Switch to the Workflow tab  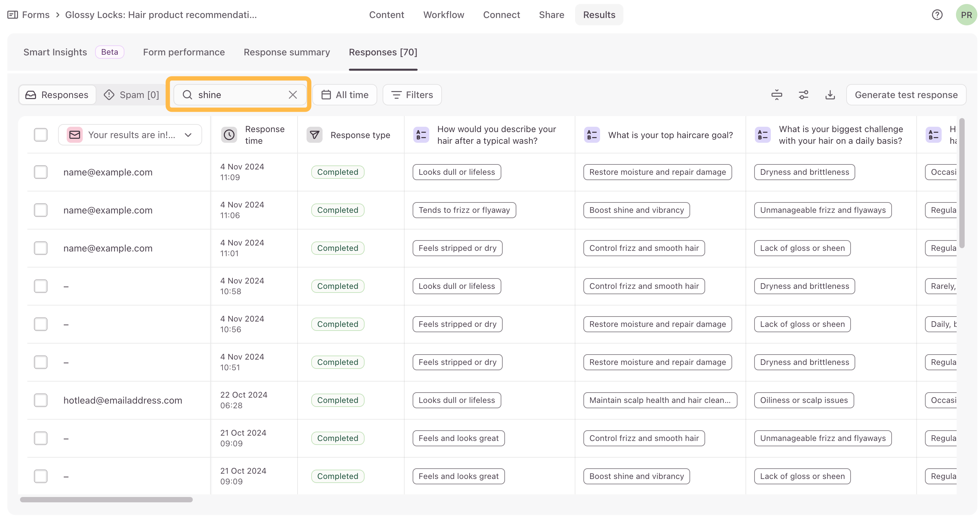tap(444, 15)
